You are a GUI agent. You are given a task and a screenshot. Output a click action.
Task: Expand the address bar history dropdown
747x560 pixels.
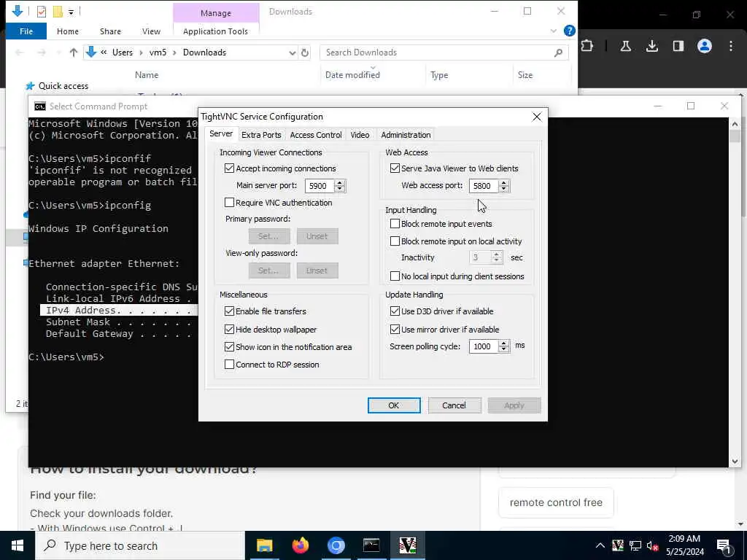pos(292,52)
